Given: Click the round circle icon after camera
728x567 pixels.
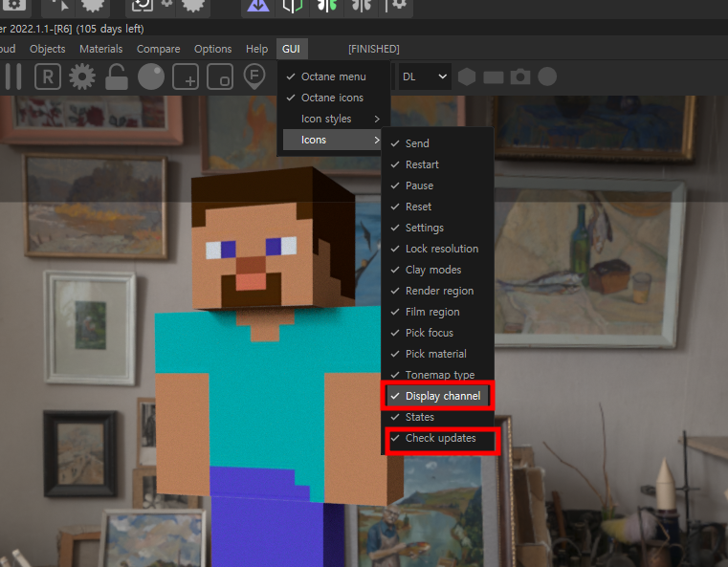Looking at the screenshot, I should click(547, 76).
